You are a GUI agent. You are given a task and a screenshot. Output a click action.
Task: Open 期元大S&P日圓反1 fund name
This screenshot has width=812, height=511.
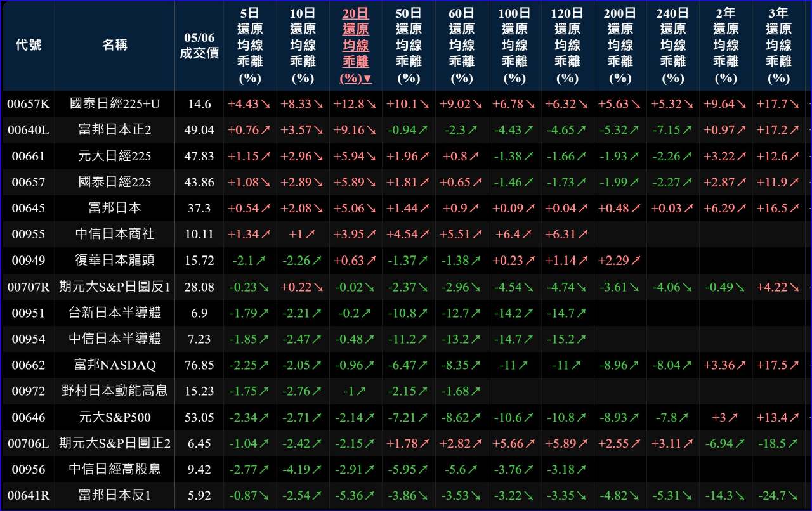[x=114, y=287]
